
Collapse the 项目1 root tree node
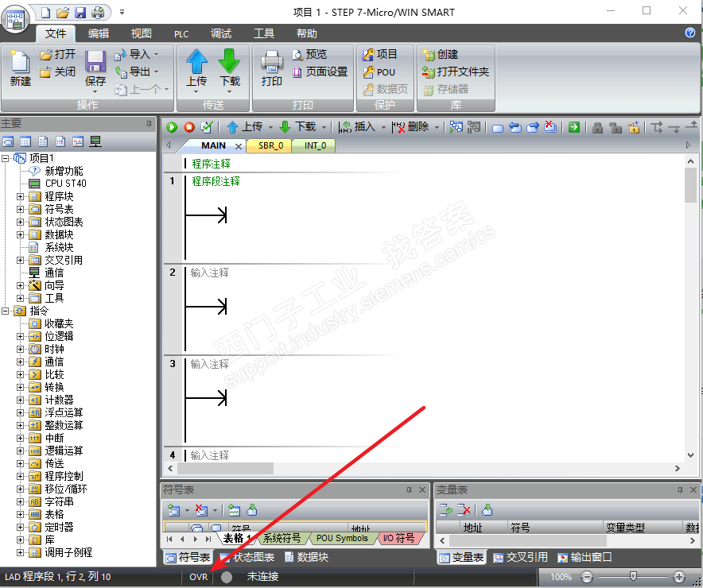(x=6, y=158)
